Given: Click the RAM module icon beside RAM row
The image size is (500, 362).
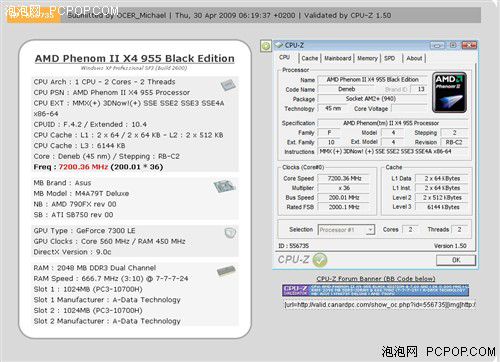Looking at the screenshot, I should click(x=226, y=271).
